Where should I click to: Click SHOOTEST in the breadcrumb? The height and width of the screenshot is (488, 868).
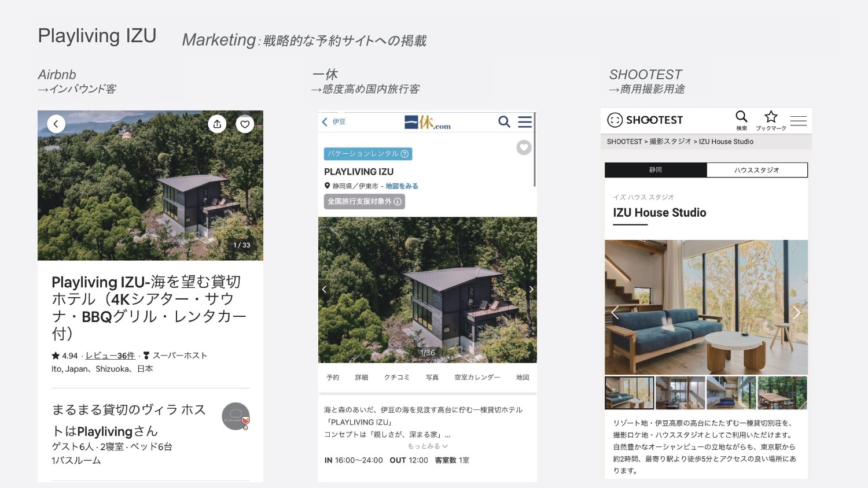624,142
